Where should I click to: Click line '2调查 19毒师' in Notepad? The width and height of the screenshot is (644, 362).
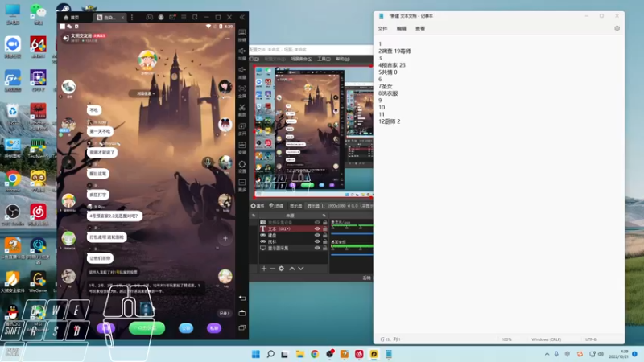[394, 51]
